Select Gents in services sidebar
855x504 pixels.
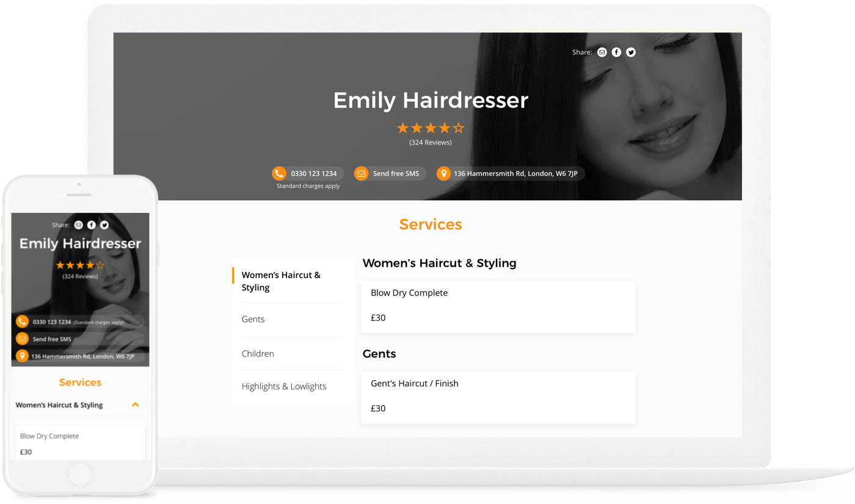[253, 319]
